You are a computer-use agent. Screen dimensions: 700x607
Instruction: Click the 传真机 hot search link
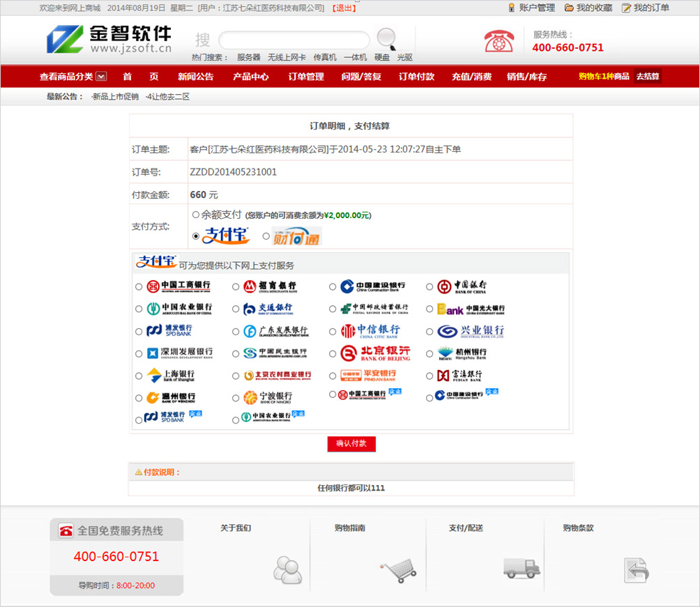click(325, 58)
